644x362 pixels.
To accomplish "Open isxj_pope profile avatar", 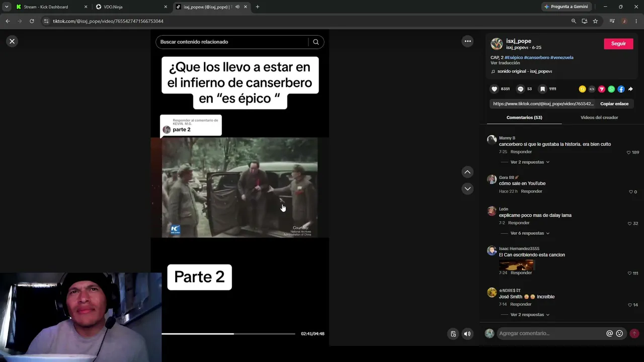I will click(x=497, y=44).
